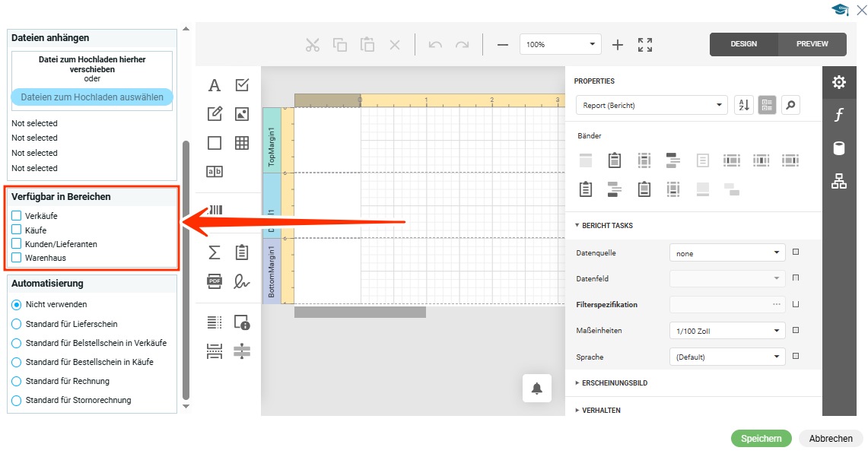Screen dimensions: 868x457
Task: Open the zoom level 100% dropdown
Action: point(561,45)
